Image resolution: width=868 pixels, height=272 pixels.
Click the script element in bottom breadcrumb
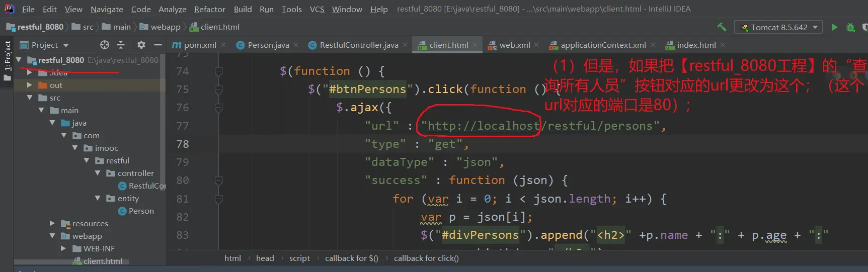coord(299,258)
